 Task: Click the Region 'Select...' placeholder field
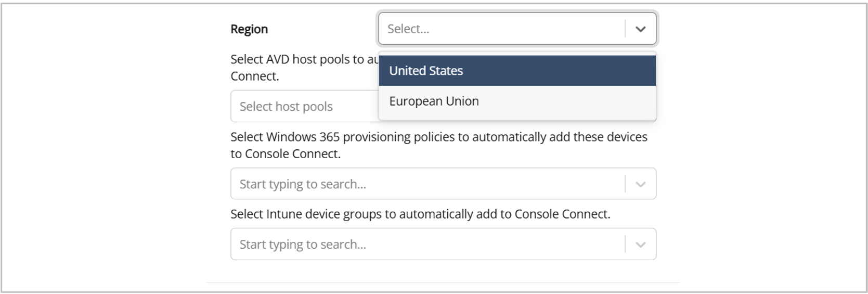(x=499, y=29)
